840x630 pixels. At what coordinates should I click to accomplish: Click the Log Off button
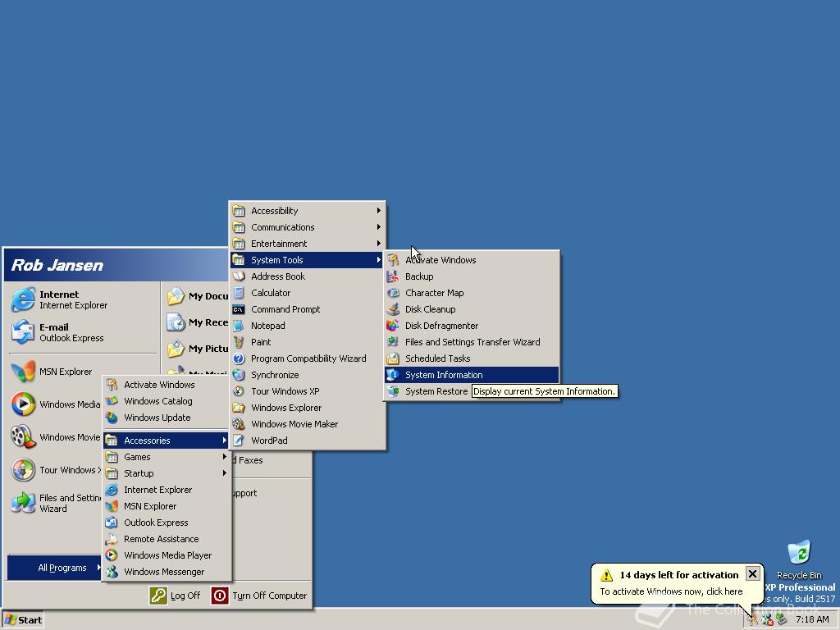coord(176,596)
